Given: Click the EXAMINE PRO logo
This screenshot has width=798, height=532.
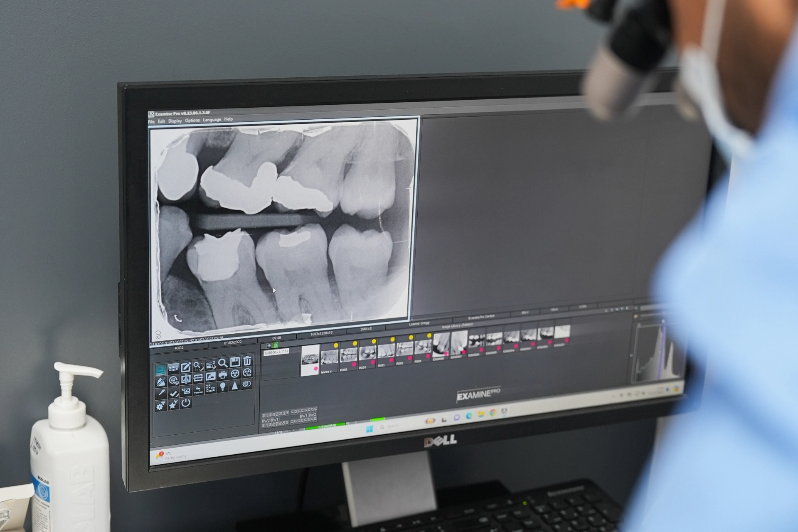Looking at the screenshot, I should click(x=478, y=394).
